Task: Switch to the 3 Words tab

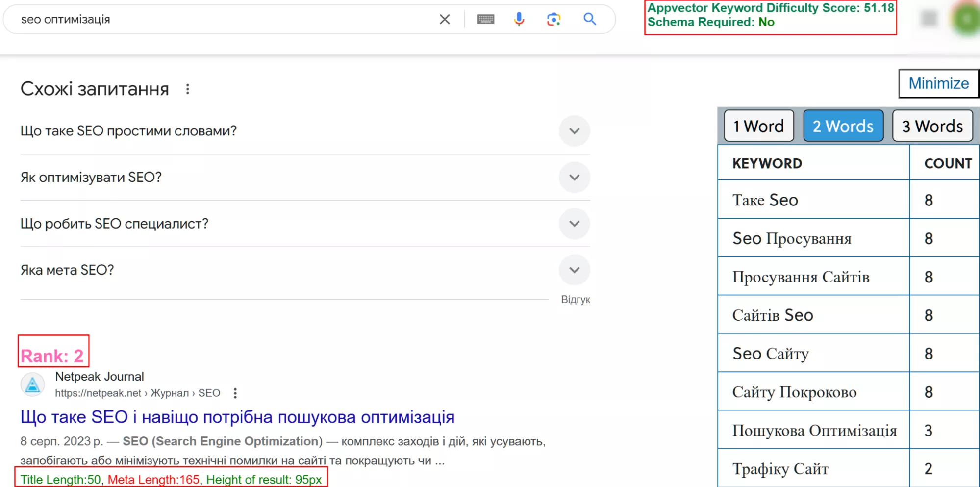Action: pyautogui.click(x=931, y=126)
